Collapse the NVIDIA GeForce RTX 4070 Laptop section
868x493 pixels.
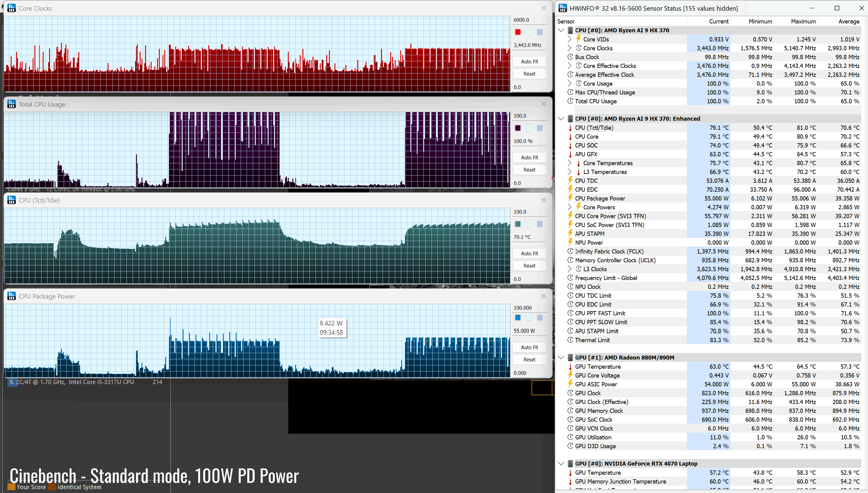click(561, 463)
